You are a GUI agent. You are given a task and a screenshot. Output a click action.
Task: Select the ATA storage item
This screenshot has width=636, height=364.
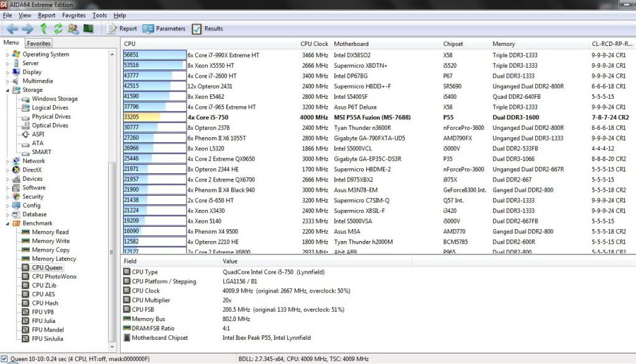pyautogui.click(x=37, y=143)
